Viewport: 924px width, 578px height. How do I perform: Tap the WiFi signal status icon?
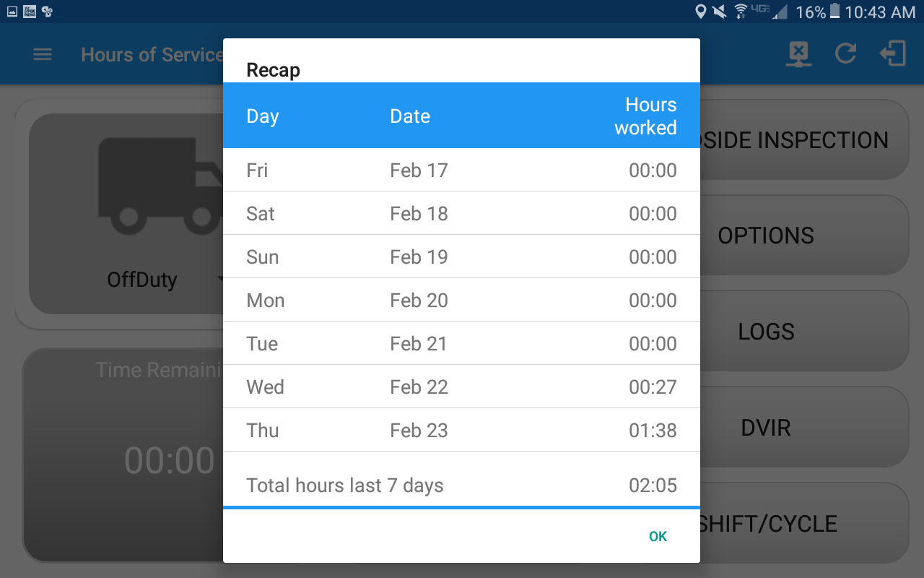click(x=740, y=12)
